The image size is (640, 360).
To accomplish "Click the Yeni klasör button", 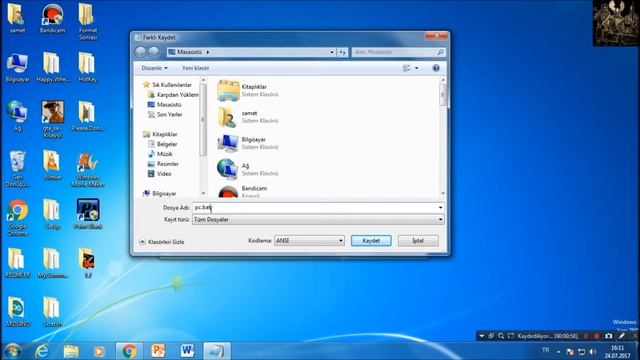I will click(x=196, y=68).
